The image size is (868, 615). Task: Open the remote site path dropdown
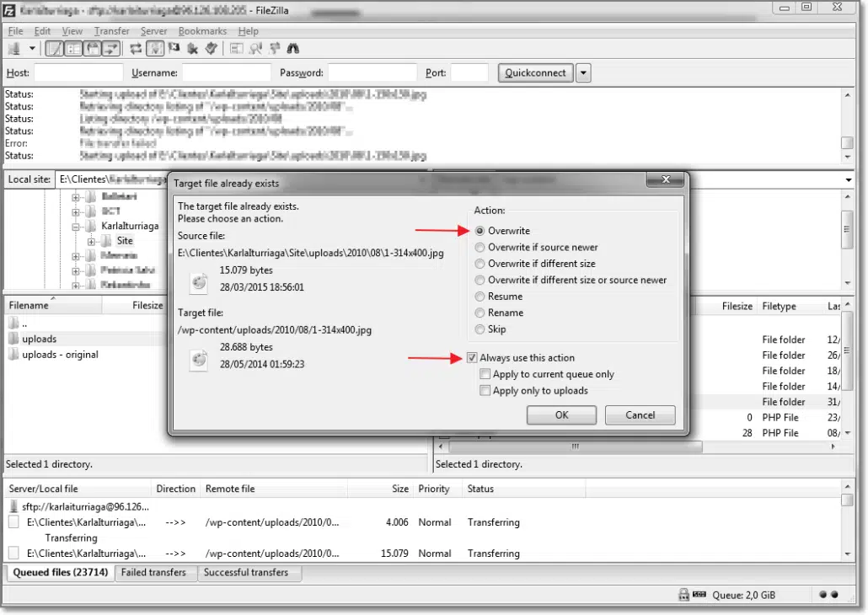coord(848,180)
